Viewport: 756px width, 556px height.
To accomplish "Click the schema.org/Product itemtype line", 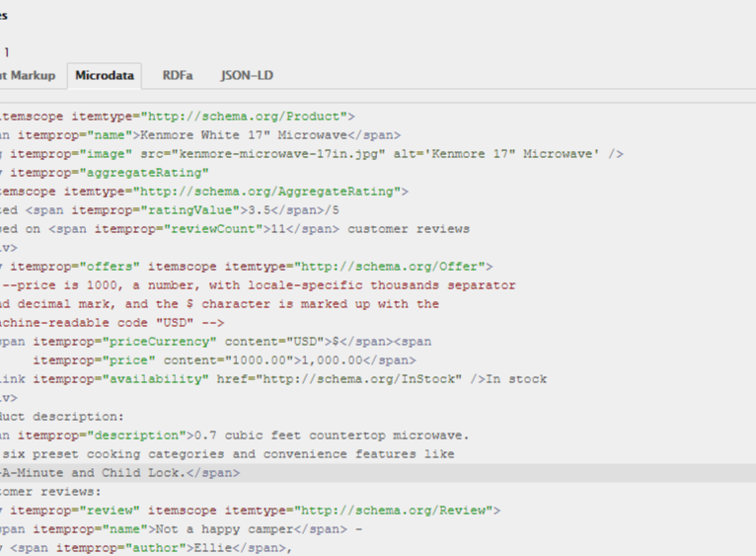I will click(x=178, y=117).
